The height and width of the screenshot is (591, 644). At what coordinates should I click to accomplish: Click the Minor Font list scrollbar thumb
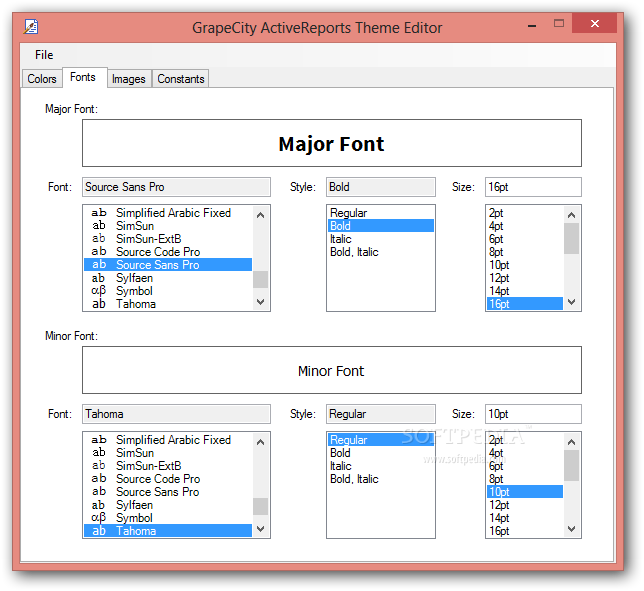(x=260, y=506)
